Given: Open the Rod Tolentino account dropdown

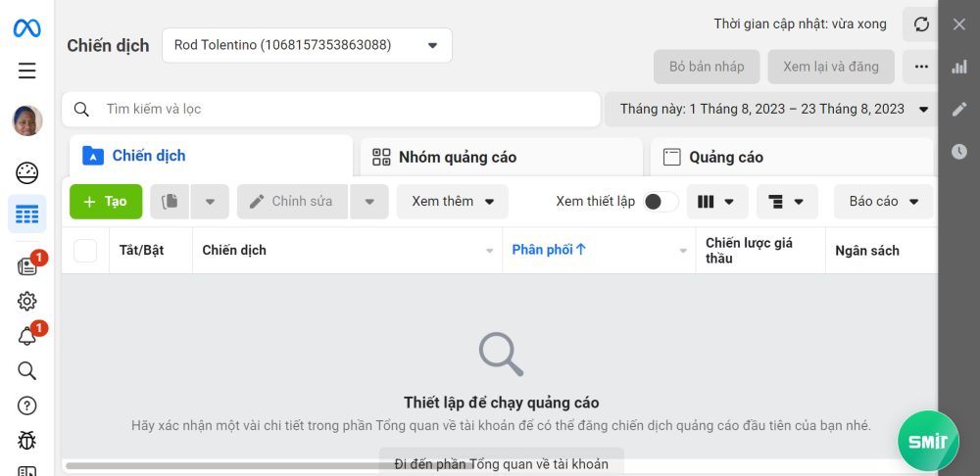Looking at the screenshot, I should 307,45.
